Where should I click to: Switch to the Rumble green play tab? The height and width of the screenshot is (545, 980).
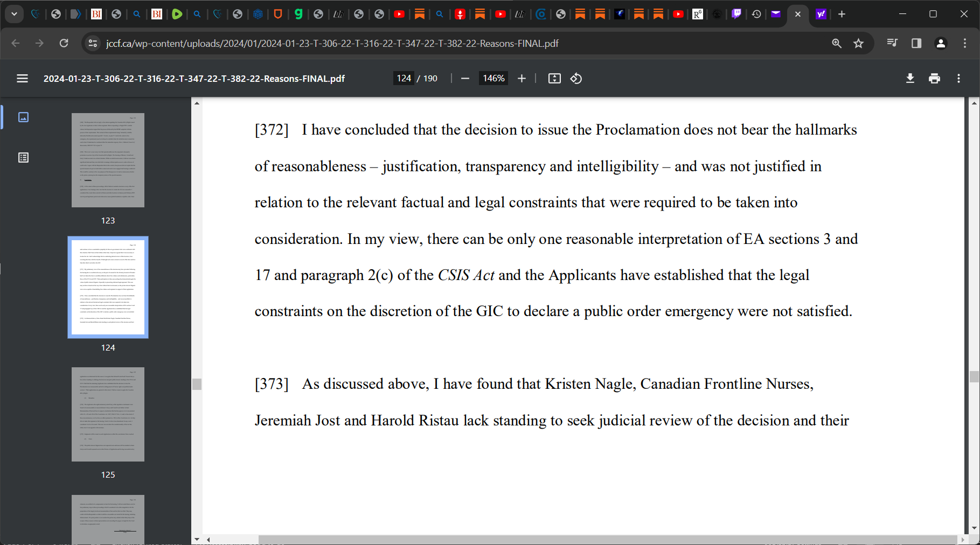177,14
